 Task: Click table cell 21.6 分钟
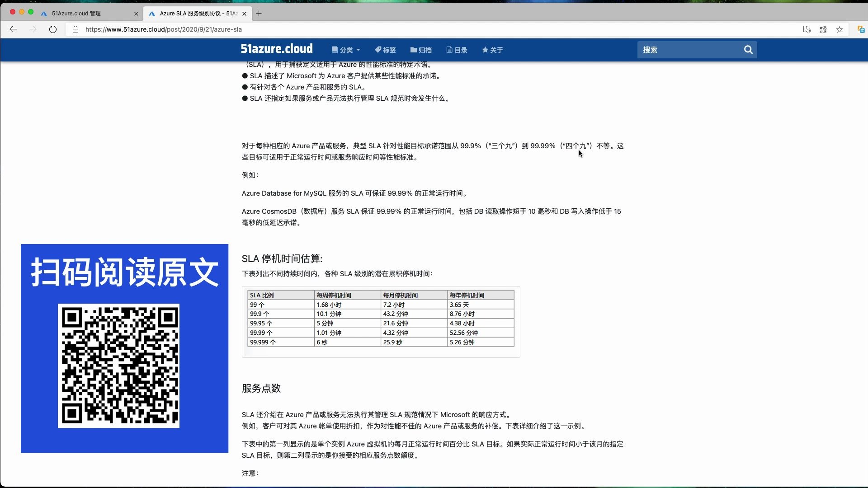pyautogui.click(x=414, y=323)
